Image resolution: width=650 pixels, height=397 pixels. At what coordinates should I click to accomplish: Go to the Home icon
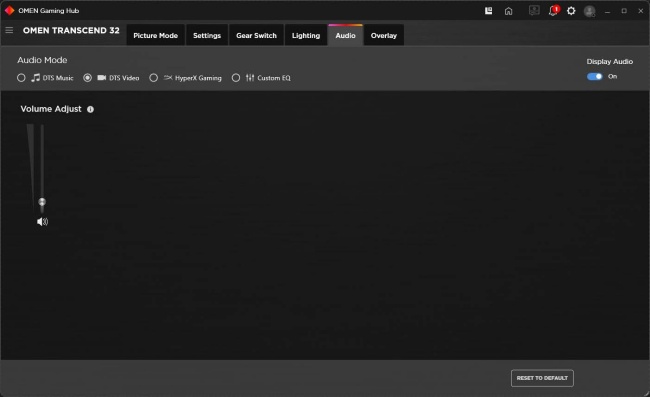pos(508,11)
